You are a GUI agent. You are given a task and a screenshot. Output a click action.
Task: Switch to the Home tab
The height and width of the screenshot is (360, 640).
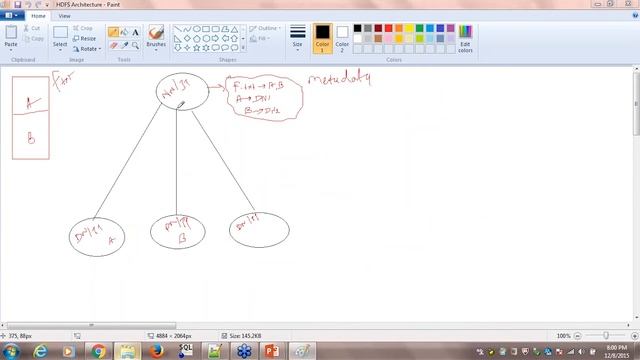(38, 16)
